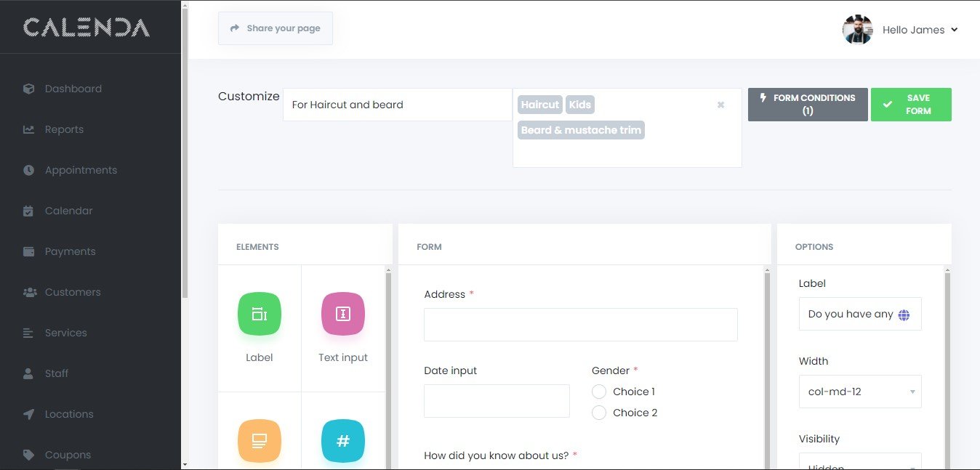This screenshot has height=470, width=980.
Task: Click the Address text input field
Action: 580,325
